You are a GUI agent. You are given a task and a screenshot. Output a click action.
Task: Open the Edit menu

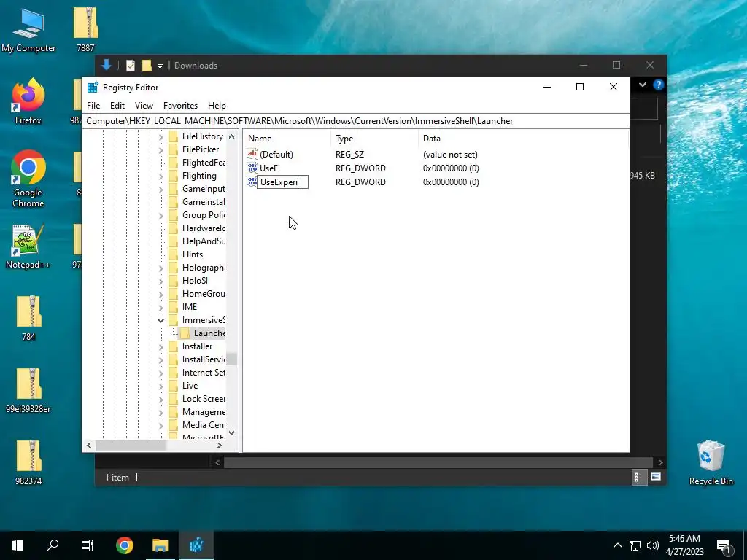click(x=117, y=106)
